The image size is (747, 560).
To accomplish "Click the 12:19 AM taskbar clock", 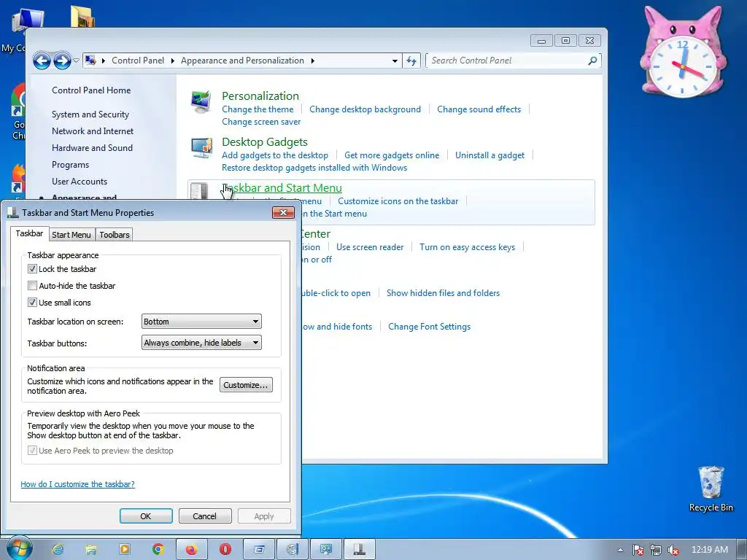I will [x=709, y=550].
